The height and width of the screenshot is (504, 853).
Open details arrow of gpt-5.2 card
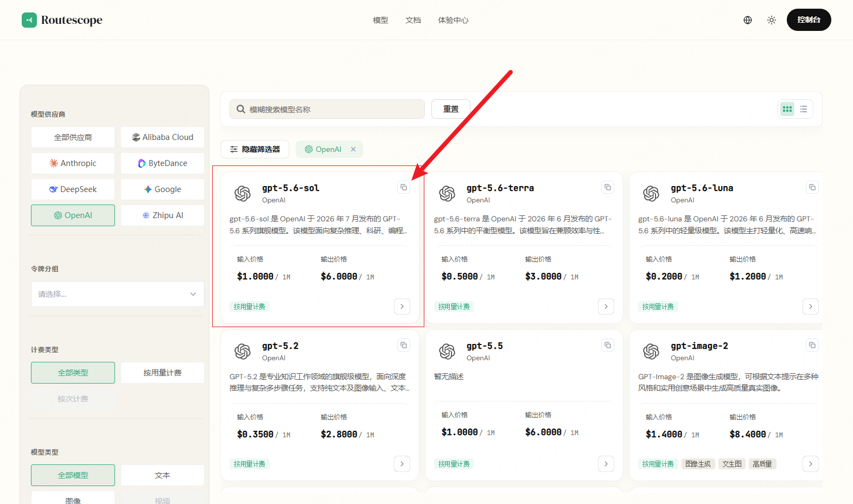(402, 464)
